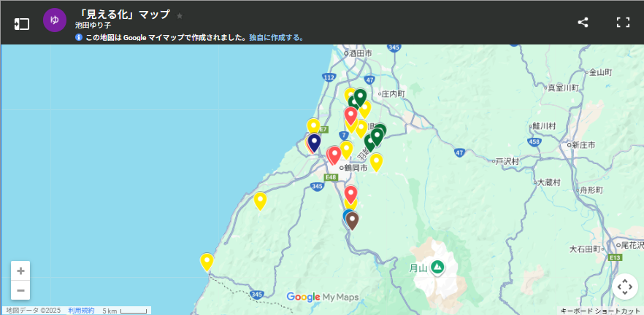Click the Google My Maps logo

323,297
